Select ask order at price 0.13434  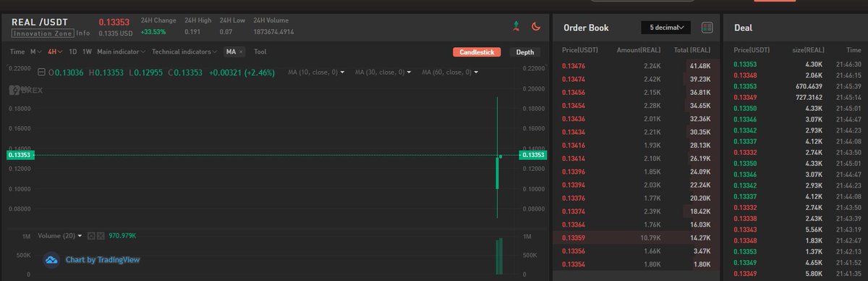(637, 132)
